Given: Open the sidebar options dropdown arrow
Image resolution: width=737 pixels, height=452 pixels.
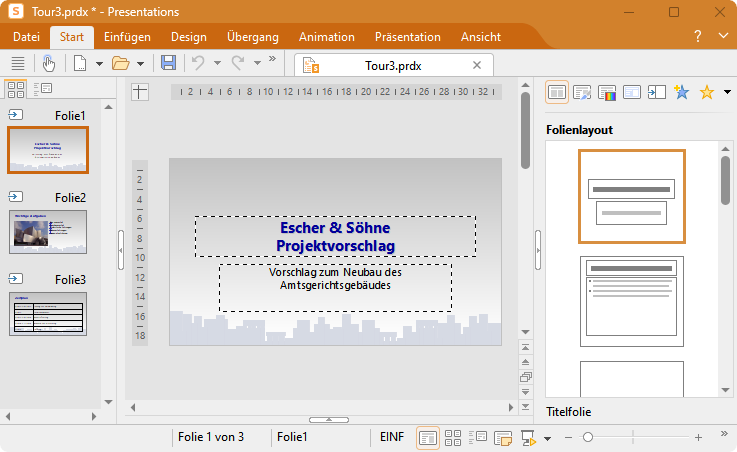Looking at the screenshot, I should coord(727,92).
